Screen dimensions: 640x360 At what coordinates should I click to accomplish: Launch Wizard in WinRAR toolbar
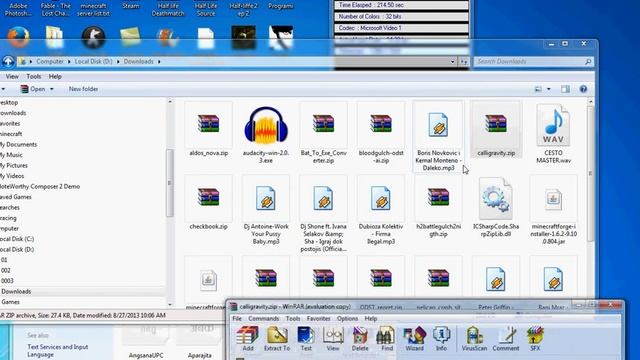coord(414,339)
